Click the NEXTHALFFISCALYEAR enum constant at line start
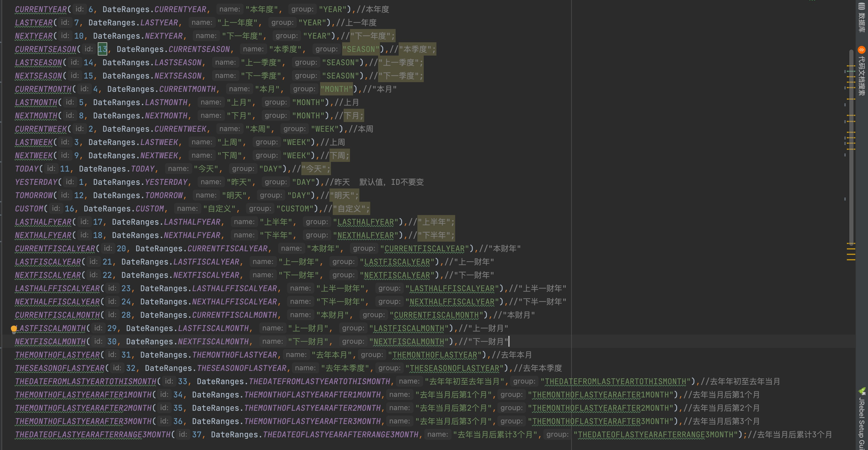This screenshot has width=868, height=450. point(57,302)
